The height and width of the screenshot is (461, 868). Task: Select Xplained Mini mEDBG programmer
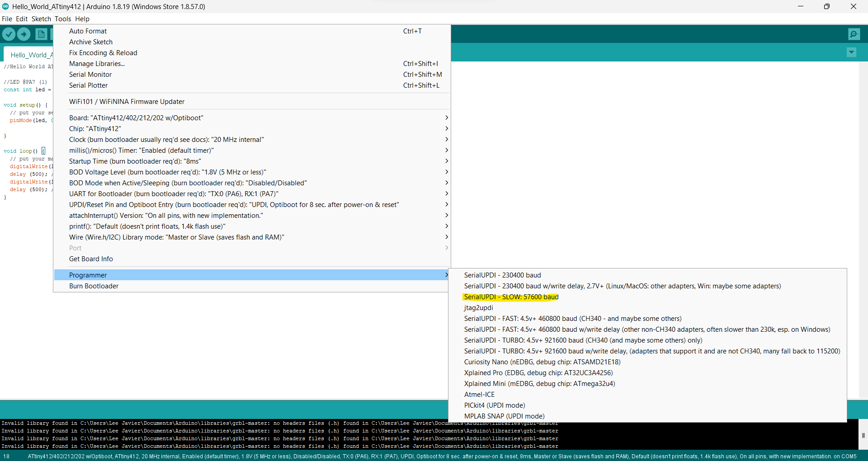[x=647, y=384]
